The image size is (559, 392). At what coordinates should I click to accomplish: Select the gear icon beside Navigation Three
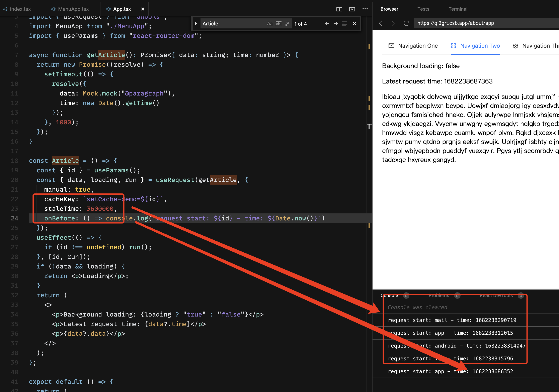(x=515, y=45)
